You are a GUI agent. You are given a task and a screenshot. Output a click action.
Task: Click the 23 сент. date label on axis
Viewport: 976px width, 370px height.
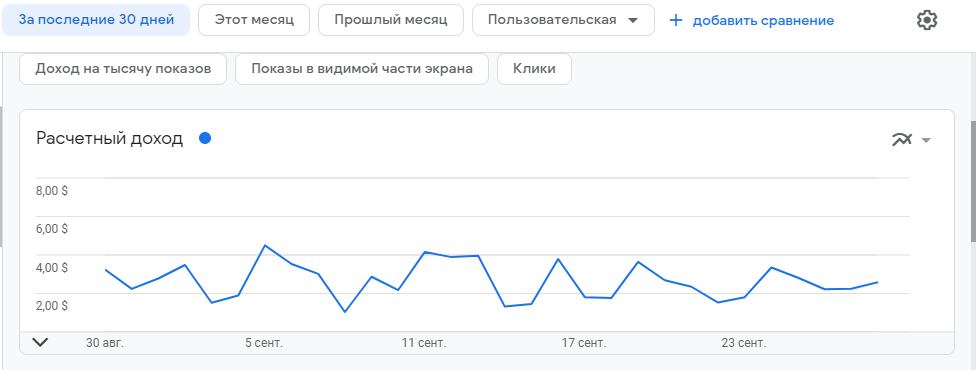744,343
